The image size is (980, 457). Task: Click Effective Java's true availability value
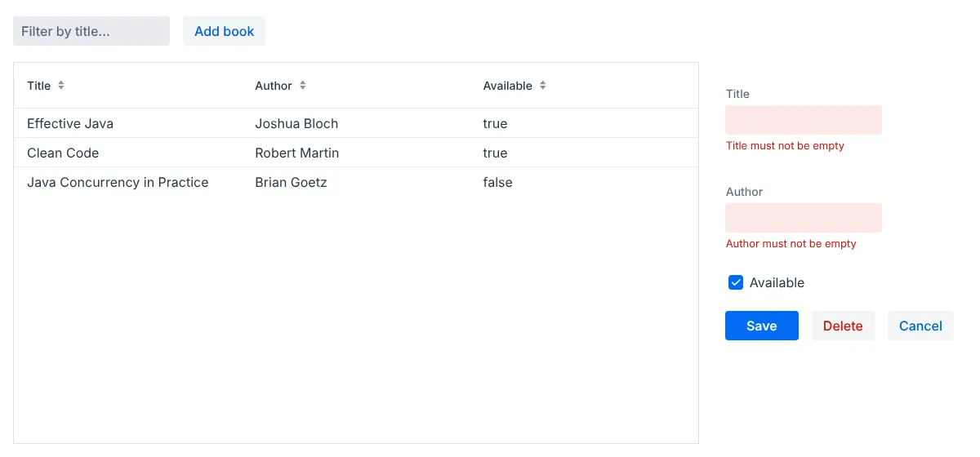[495, 123]
